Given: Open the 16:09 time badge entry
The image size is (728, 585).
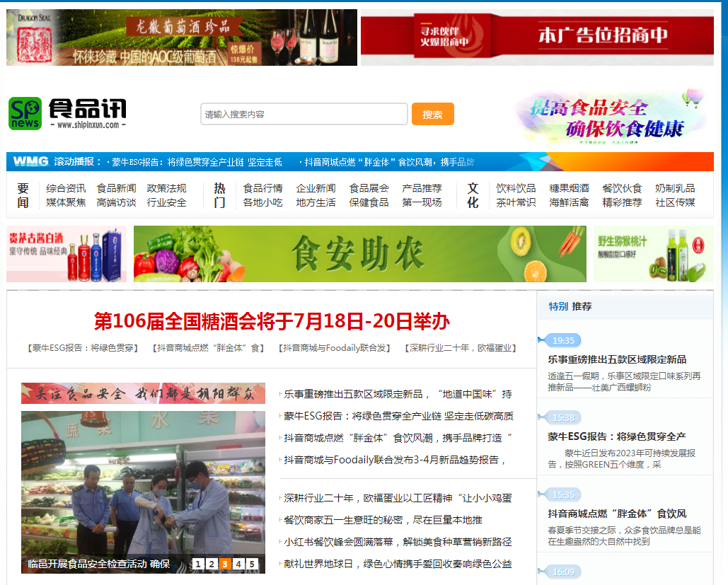Looking at the screenshot, I should (564, 572).
